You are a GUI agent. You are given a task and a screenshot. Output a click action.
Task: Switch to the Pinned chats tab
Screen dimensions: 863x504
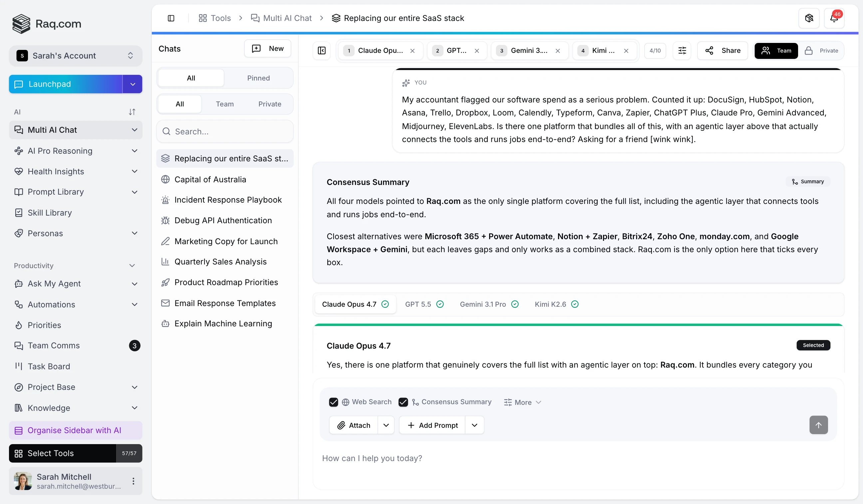tap(259, 78)
